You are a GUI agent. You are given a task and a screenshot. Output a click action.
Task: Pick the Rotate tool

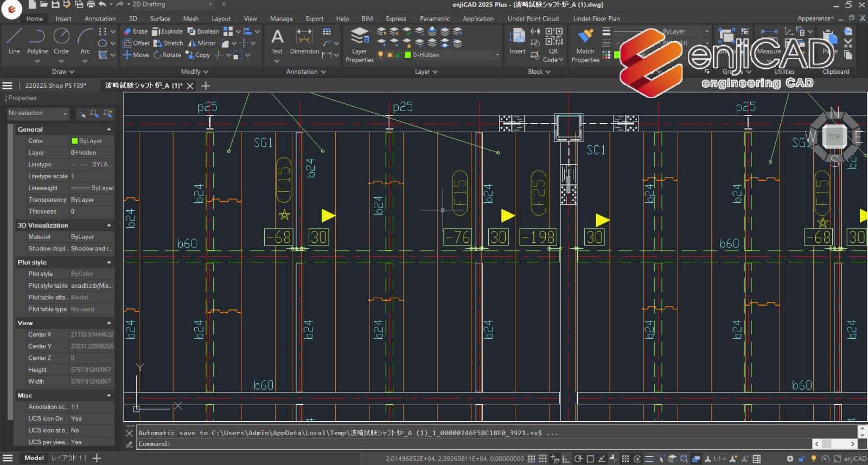167,55
